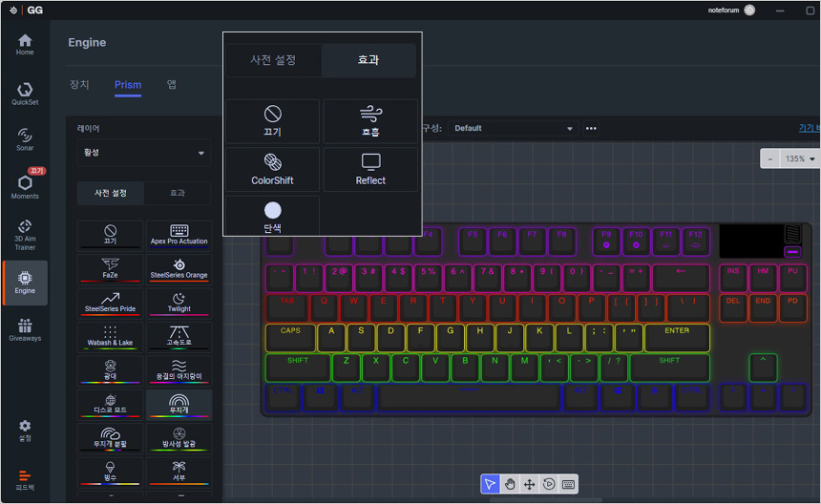The height and width of the screenshot is (504, 821).
Task: Switch to the 장치 tab
Action: (x=79, y=85)
